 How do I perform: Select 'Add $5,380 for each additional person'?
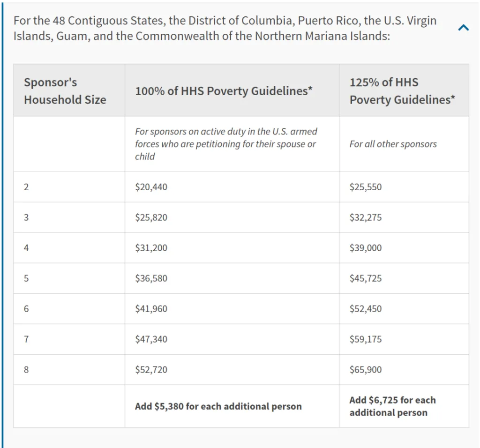point(218,406)
